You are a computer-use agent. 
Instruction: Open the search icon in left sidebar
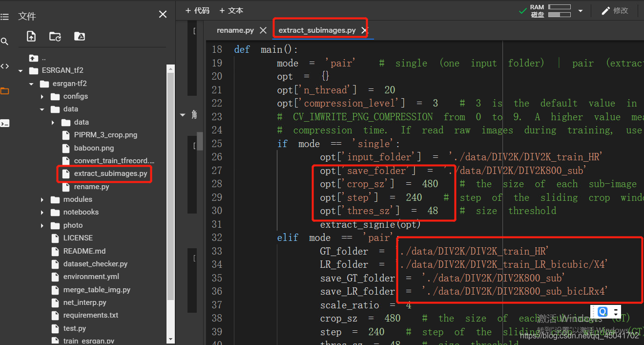pos(4,42)
